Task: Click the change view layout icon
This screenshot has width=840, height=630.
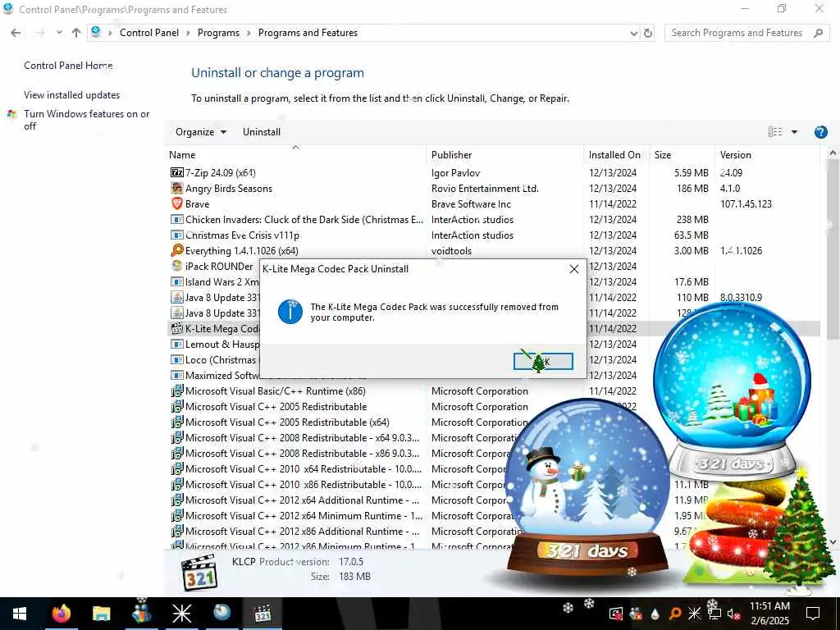Action: coord(774,132)
